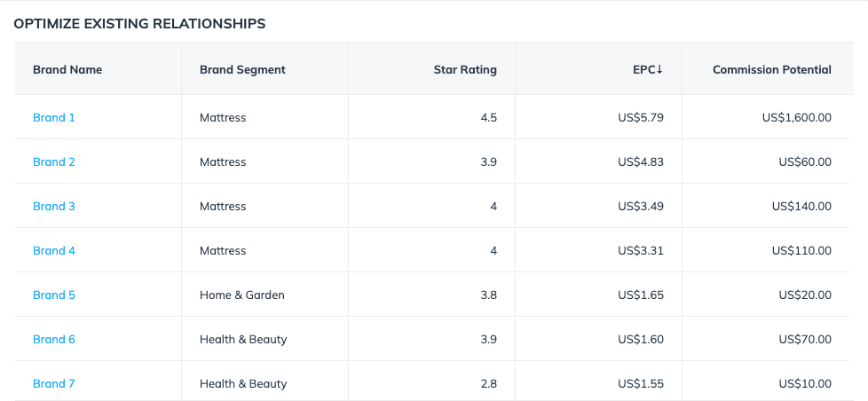868x401 pixels.
Task: Open the Brand 2 link
Action: (54, 161)
